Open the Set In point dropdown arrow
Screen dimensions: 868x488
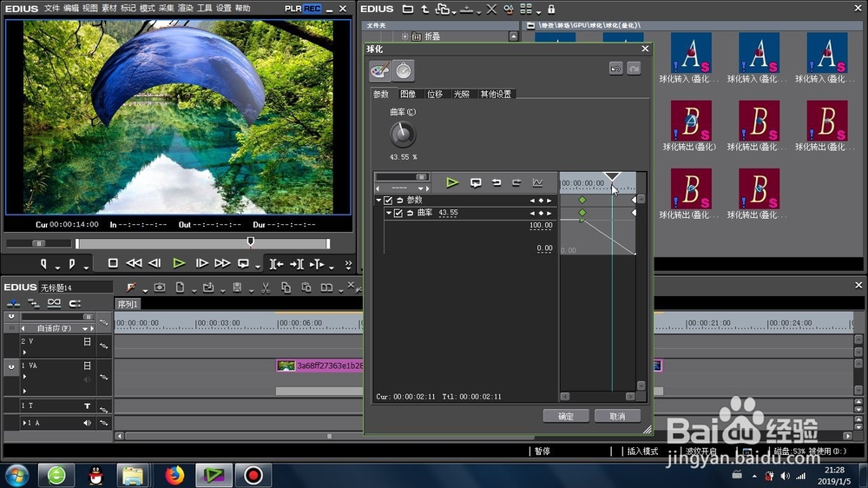(57, 267)
